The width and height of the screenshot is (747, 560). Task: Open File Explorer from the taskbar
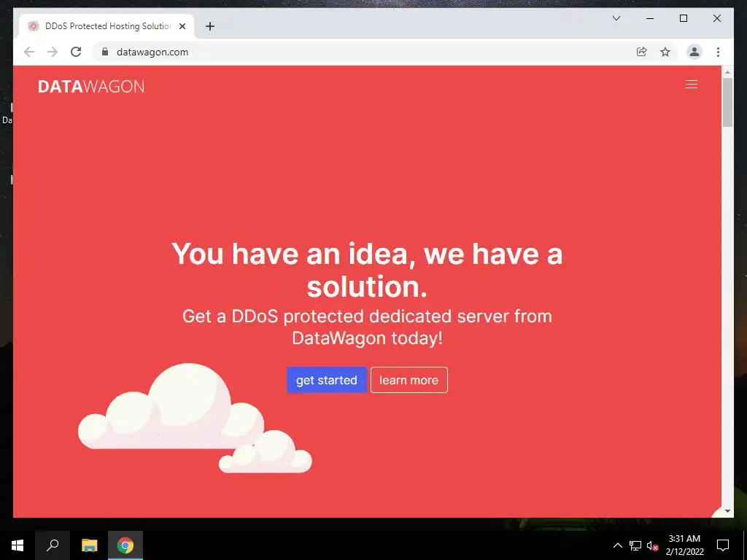89,545
